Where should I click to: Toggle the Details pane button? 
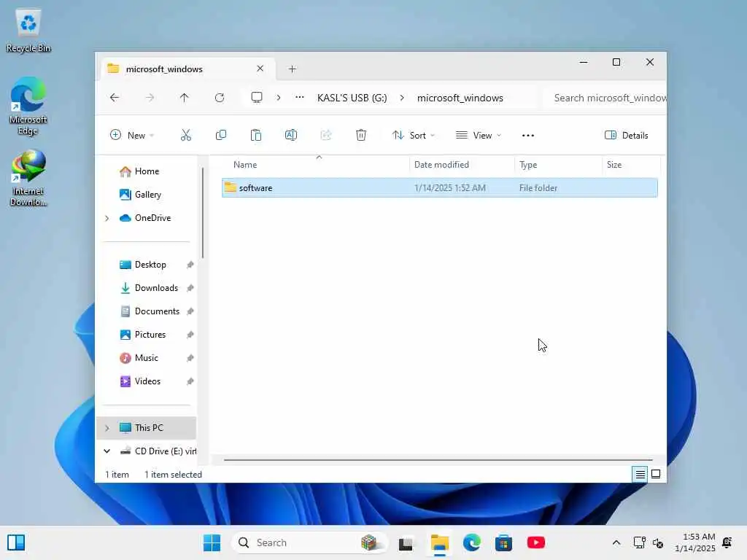(627, 135)
